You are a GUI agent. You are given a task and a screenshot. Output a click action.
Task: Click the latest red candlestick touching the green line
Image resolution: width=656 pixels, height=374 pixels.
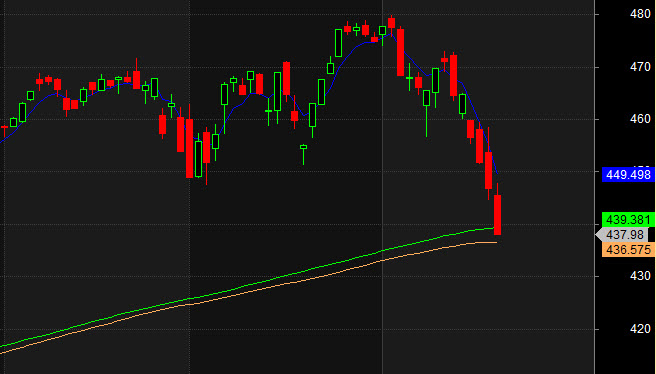497,215
